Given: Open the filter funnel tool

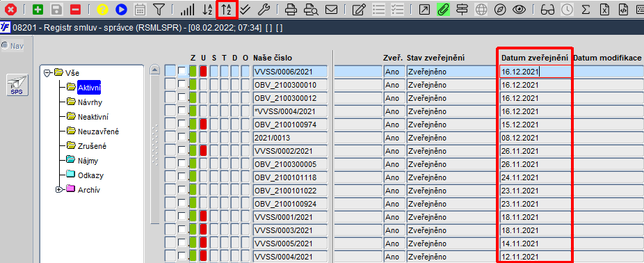Looking at the screenshot, I should coord(159,10).
